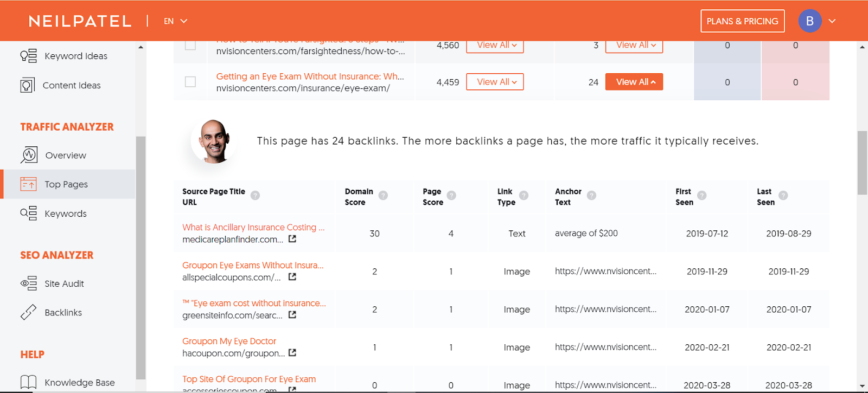Open hacoupon.com external link icon

coord(292,353)
